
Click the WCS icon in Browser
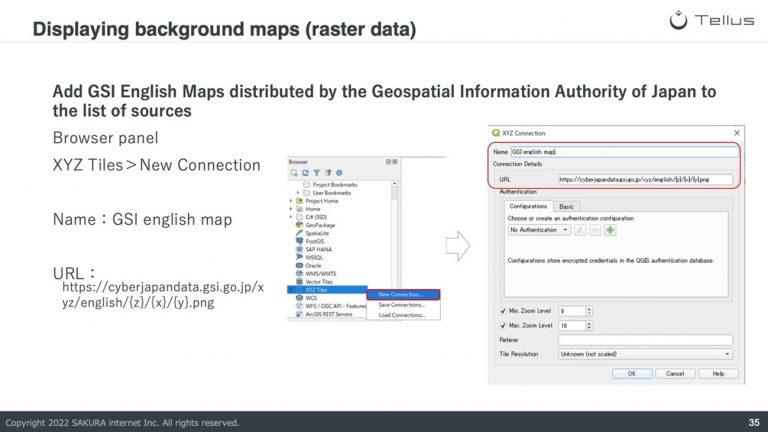[x=299, y=298]
